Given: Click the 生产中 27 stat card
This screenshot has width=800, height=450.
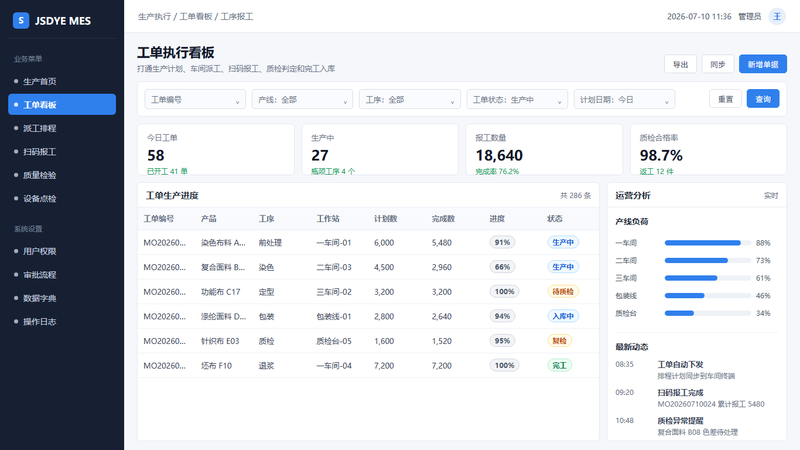Looking at the screenshot, I should pos(380,149).
